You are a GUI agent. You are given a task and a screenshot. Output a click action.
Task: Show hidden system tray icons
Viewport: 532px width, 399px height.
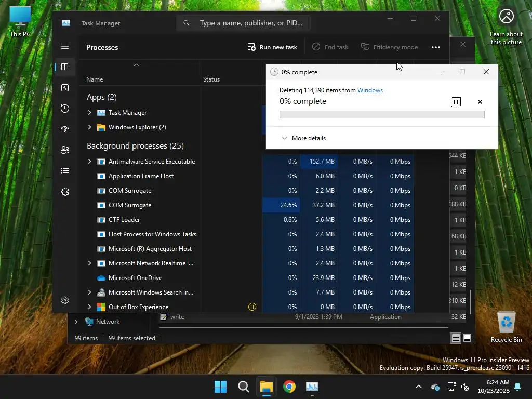(419, 387)
